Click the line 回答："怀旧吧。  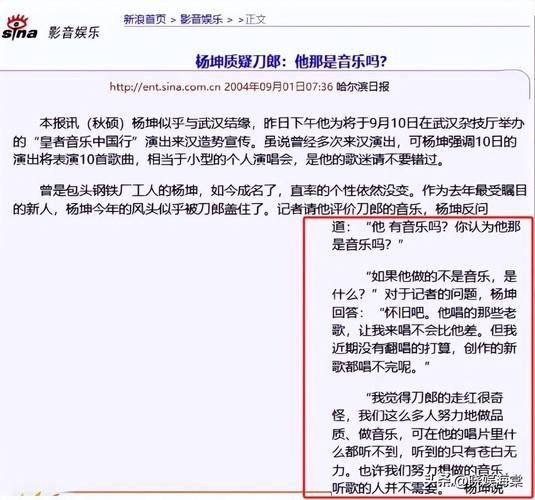point(424,312)
